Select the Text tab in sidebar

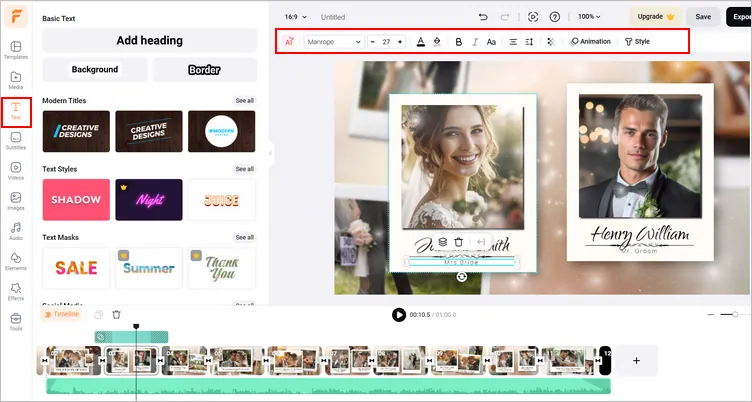coord(16,111)
